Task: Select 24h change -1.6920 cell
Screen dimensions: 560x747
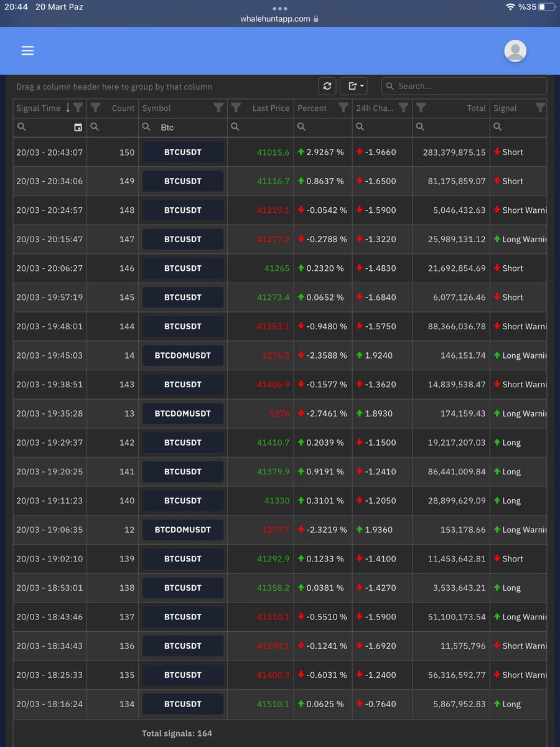Action: [383, 646]
